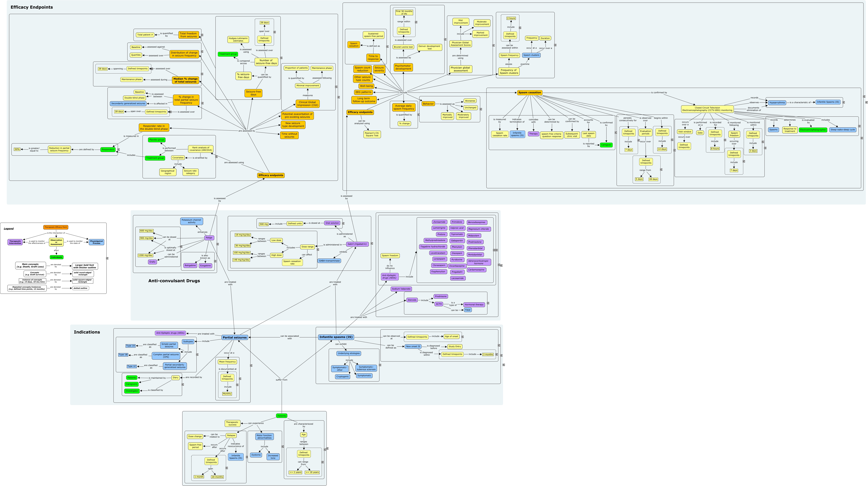
Task: Select the orange Therapeutic Efficacy Point node
Action: [x=56, y=227]
